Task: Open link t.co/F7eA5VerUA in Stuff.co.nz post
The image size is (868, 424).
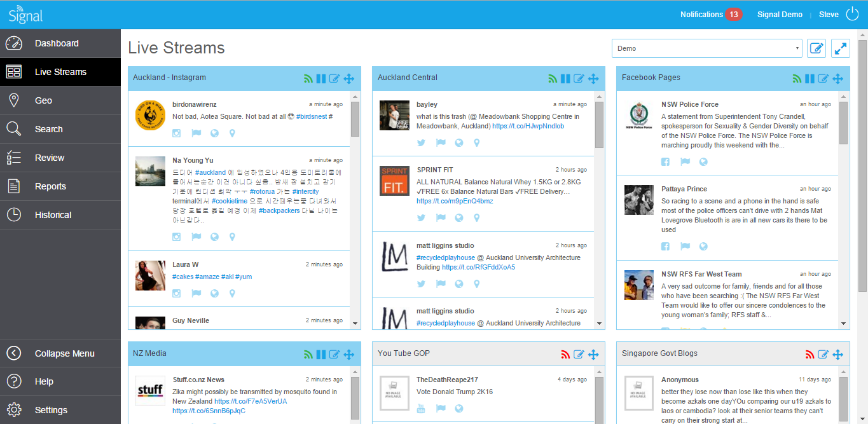Action: click(x=251, y=401)
